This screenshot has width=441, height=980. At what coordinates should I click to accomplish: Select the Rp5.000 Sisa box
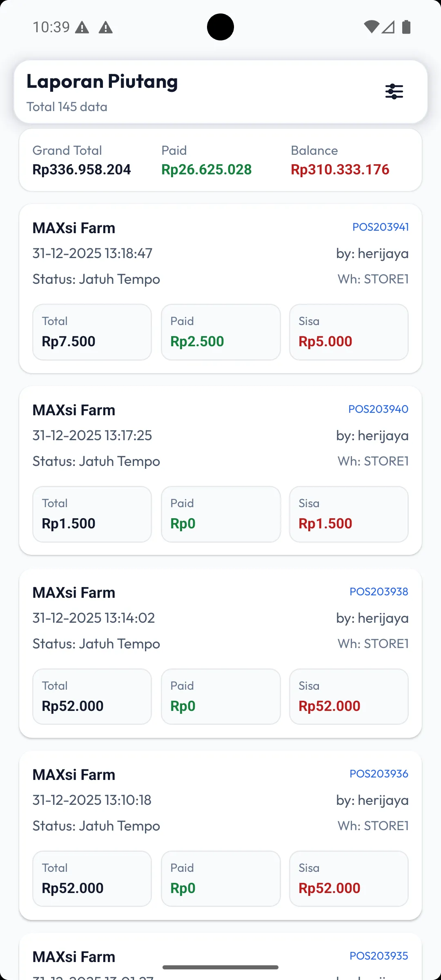pos(349,332)
